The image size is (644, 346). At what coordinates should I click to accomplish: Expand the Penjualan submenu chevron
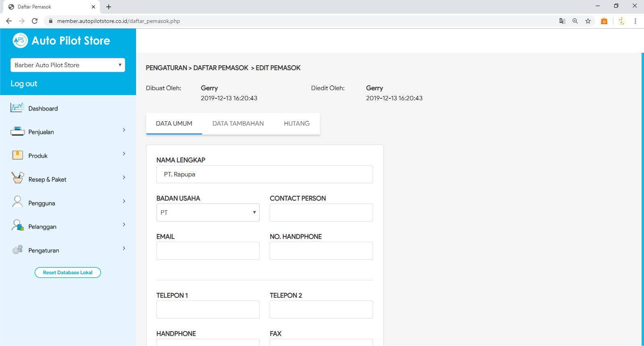124,130
